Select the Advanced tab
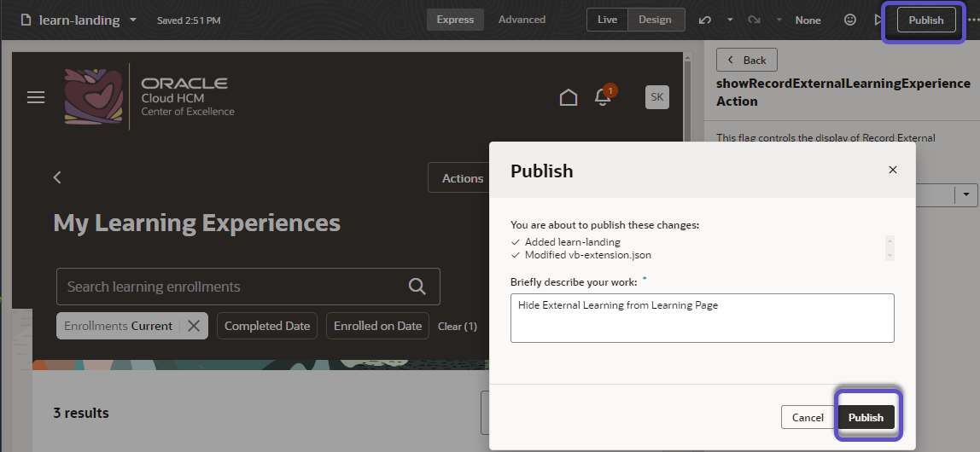 pos(522,20)
